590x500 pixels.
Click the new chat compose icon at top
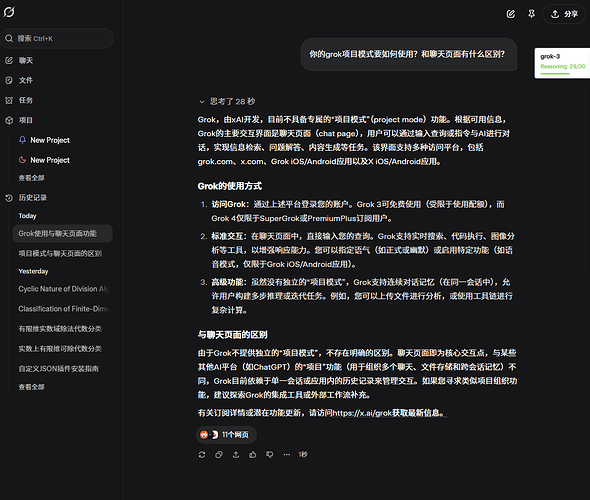click(x=511, y=14)
